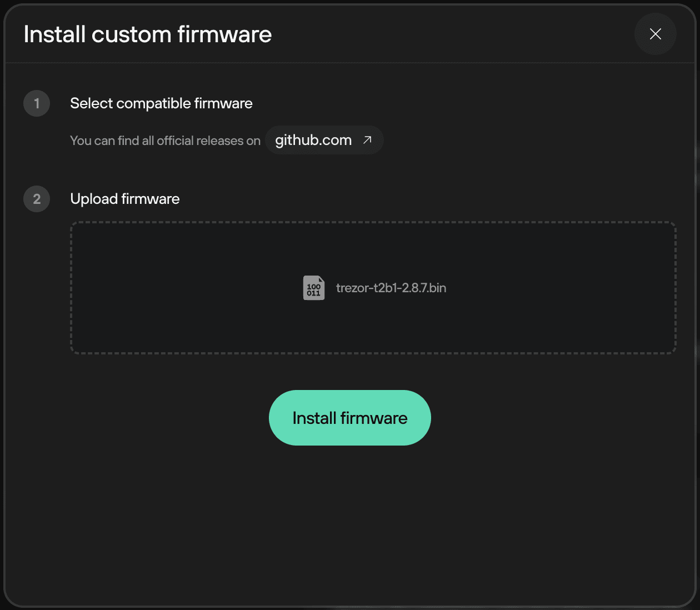The height and width of the screenshot is (610, 700).
Task: Click the 'Upload firmware' step heading
Action: [x=125, y=199]
